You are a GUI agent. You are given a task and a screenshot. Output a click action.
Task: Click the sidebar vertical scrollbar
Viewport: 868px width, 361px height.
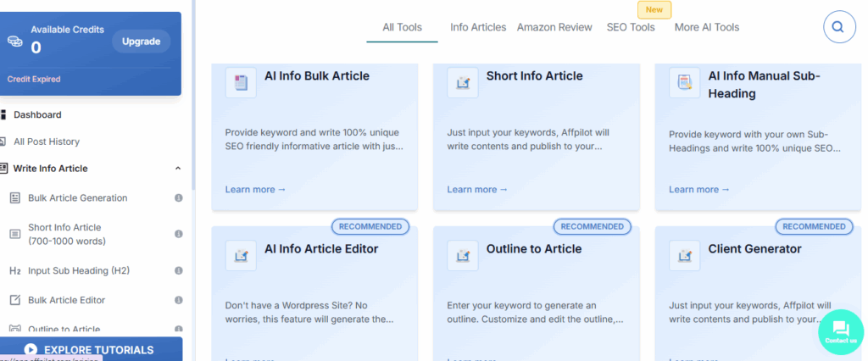[x=193, y=94]
